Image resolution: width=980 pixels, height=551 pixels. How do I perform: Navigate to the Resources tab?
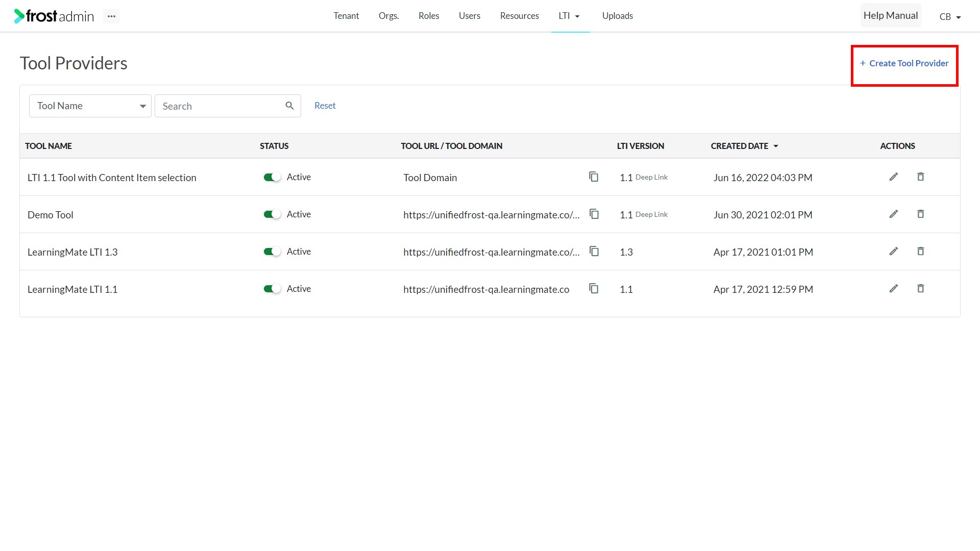pos(520,16)
